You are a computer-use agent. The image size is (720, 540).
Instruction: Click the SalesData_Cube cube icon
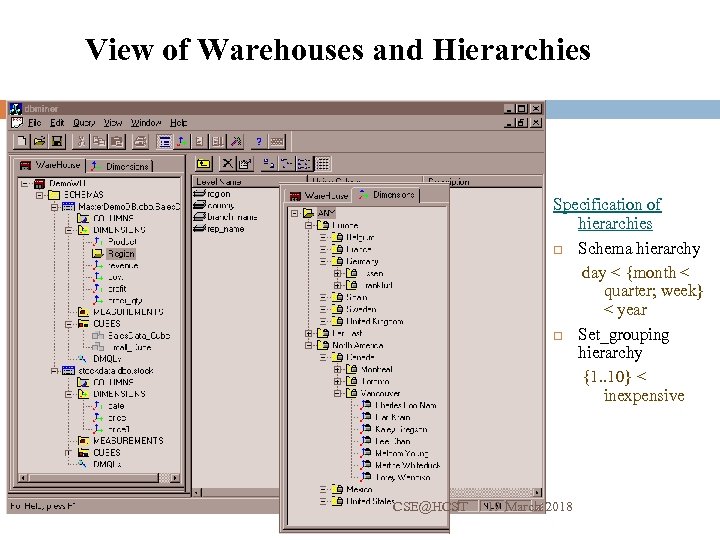98,336
